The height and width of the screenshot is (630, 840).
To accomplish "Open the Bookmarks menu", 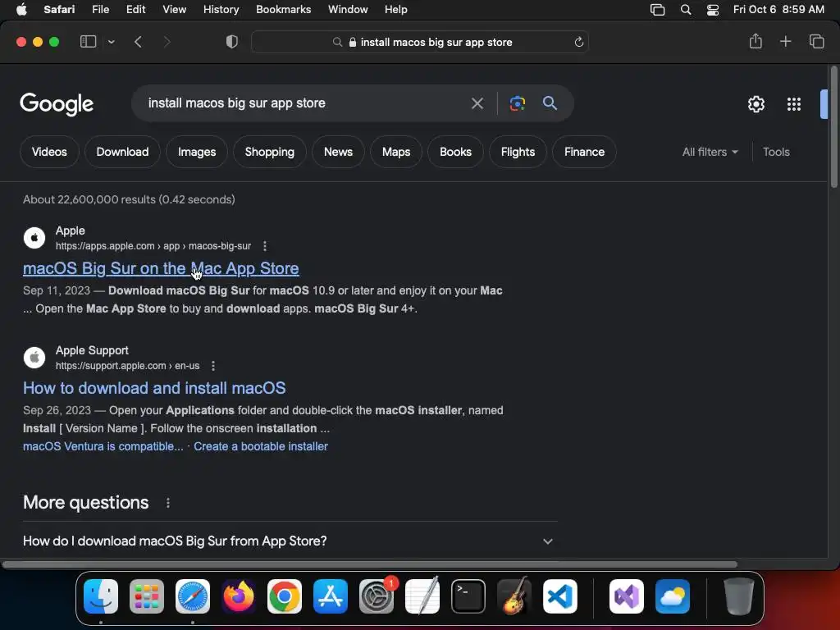I will [x=283, y=10].
